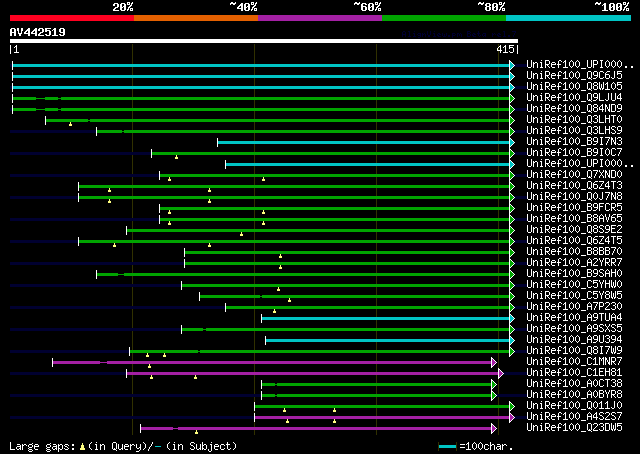The image size is (640, 454).
Task: Click the query name AV442519
Action: tap(38, 32)
